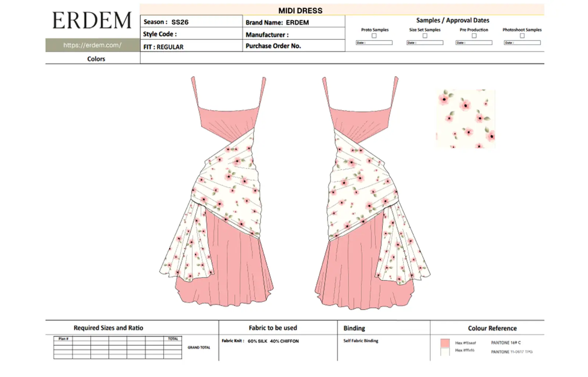
Task: Click the Colour Reference heading
Action: pyautogui.click(x=492, y=328)
